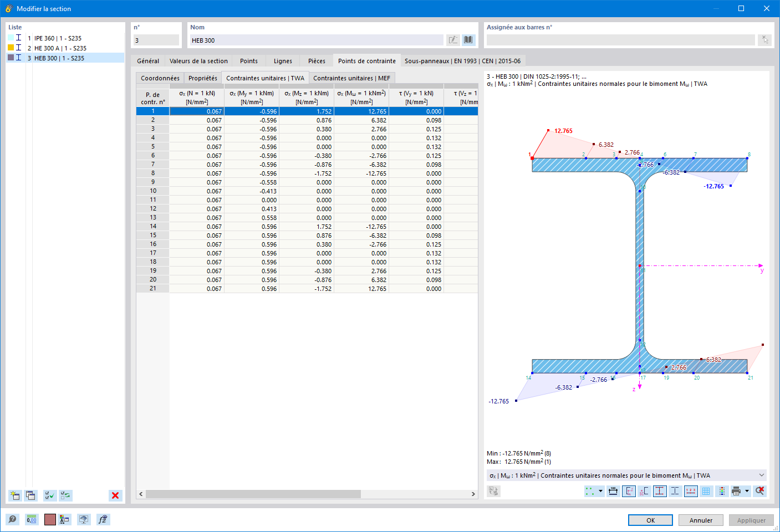The image size is (780, 532).
Task: Open the Valeurs de la section tab
Action: pos(198,61)
